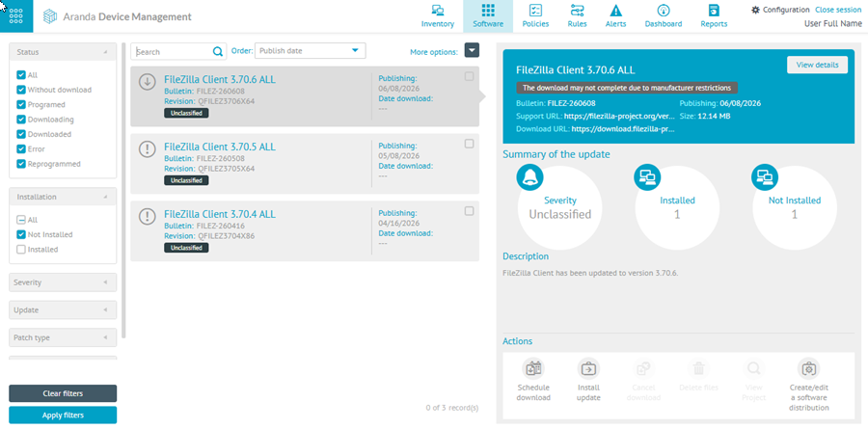Click the download status icon for FileZilla 3.70.6
This screenshot has height=429, width=868.
coord(147,82)
